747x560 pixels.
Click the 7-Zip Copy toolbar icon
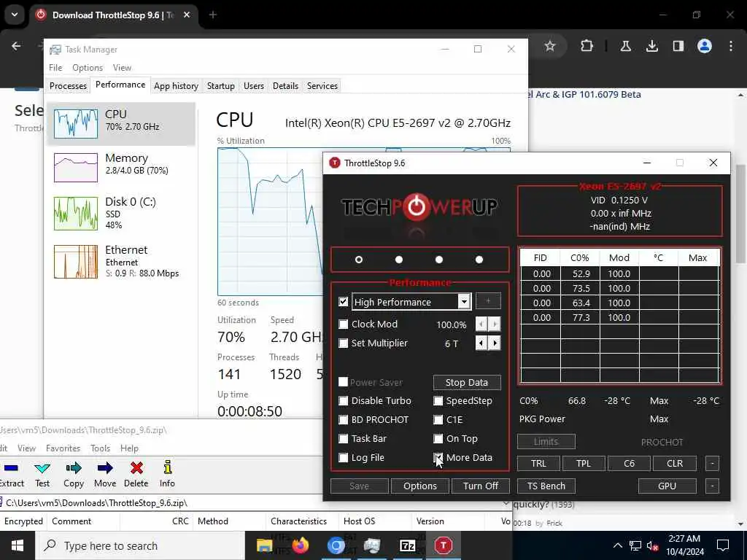[74, 468]
